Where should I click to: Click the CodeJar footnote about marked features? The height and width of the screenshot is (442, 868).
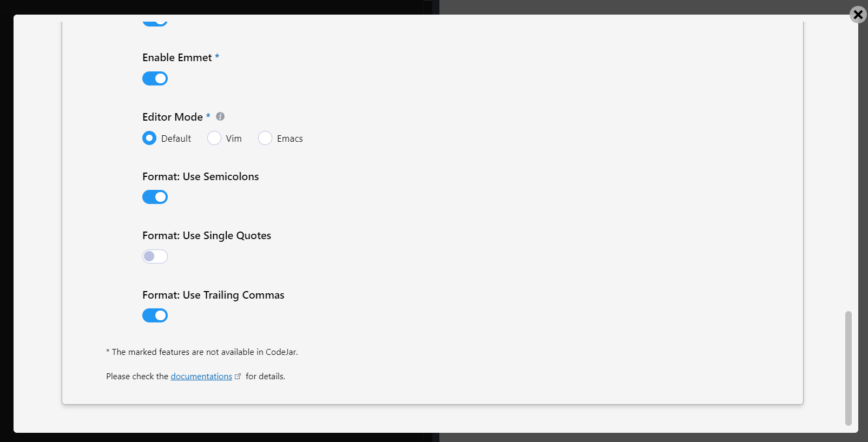[202, 352]
